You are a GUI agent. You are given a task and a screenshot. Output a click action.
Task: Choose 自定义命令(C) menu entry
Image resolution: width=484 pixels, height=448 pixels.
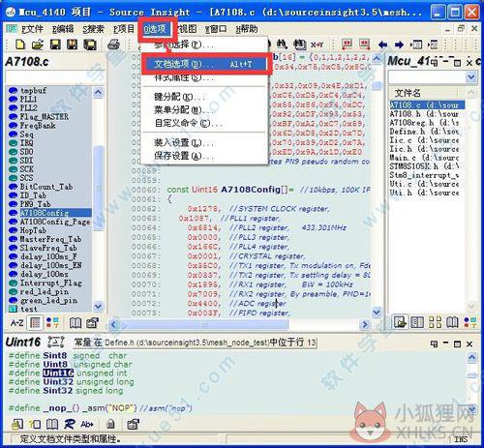204,123
